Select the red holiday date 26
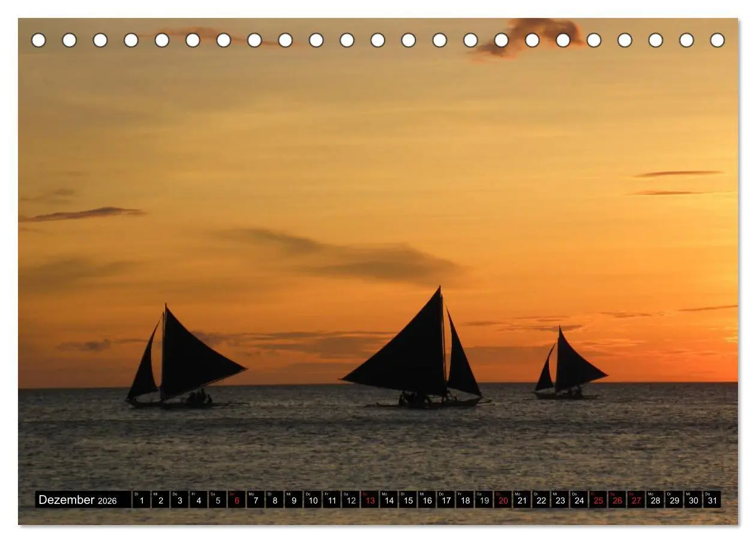 pyautogui.click(x=617, y=499)
